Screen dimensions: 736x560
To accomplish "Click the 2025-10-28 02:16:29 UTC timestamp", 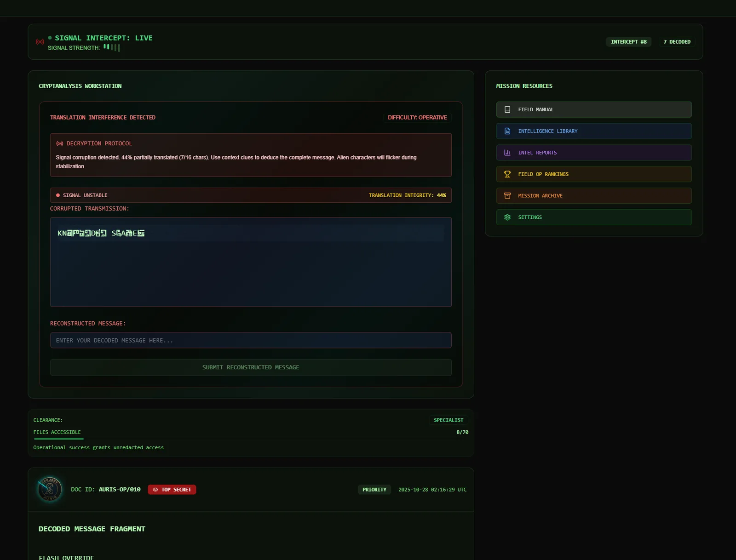I will [432, 490].
